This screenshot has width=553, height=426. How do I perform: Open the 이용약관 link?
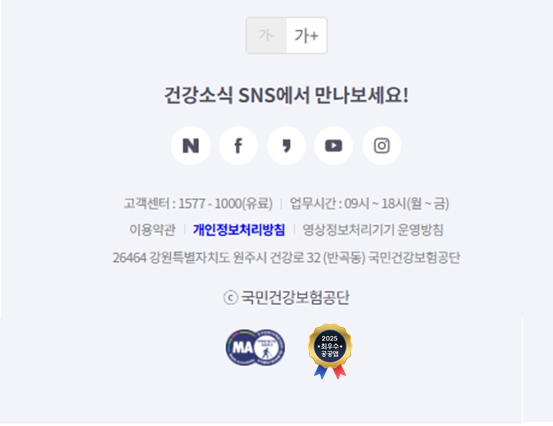[152, 230]
